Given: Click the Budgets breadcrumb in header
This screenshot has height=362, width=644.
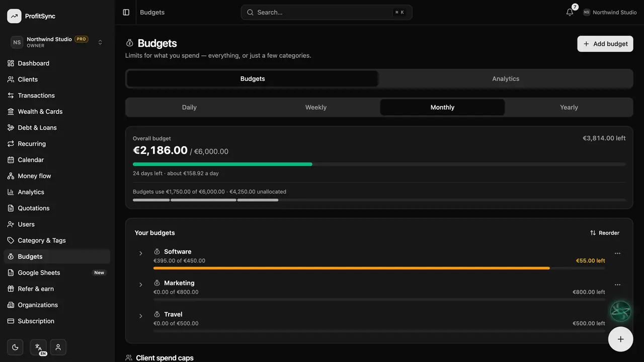Looking at the screenshot, I should [152, 12].
